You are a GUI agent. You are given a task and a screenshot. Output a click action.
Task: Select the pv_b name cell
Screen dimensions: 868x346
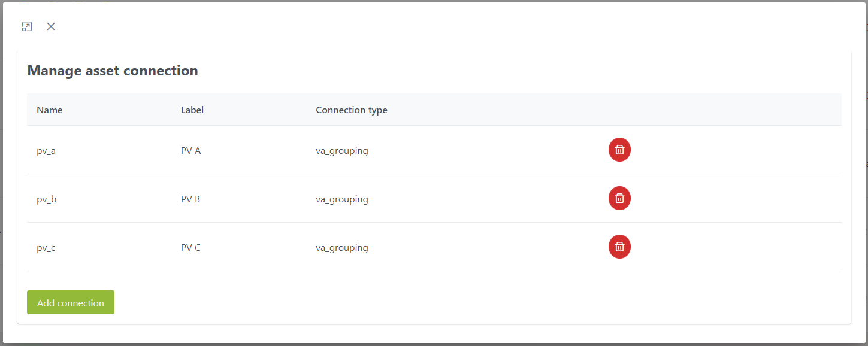coord(46,199)
